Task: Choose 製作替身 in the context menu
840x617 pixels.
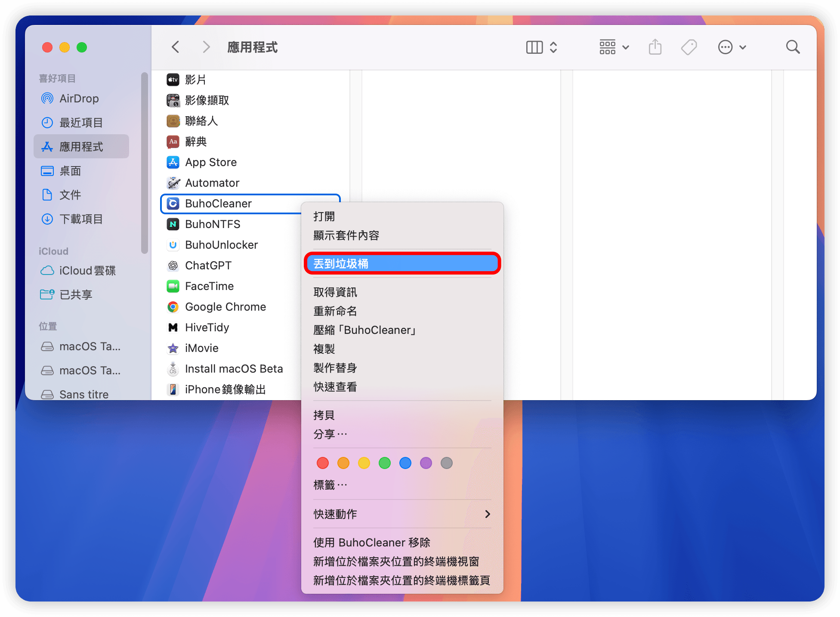Action: [402, 368]
